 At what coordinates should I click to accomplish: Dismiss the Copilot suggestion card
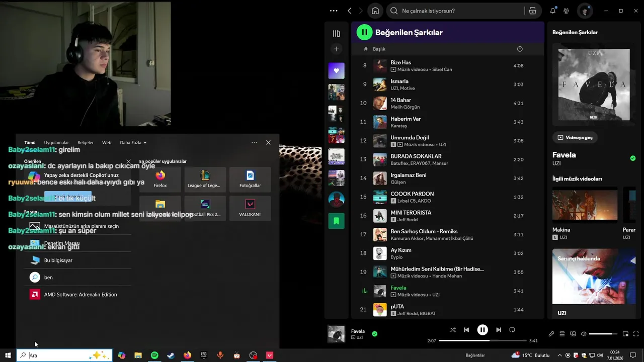[x=128, y=161]
